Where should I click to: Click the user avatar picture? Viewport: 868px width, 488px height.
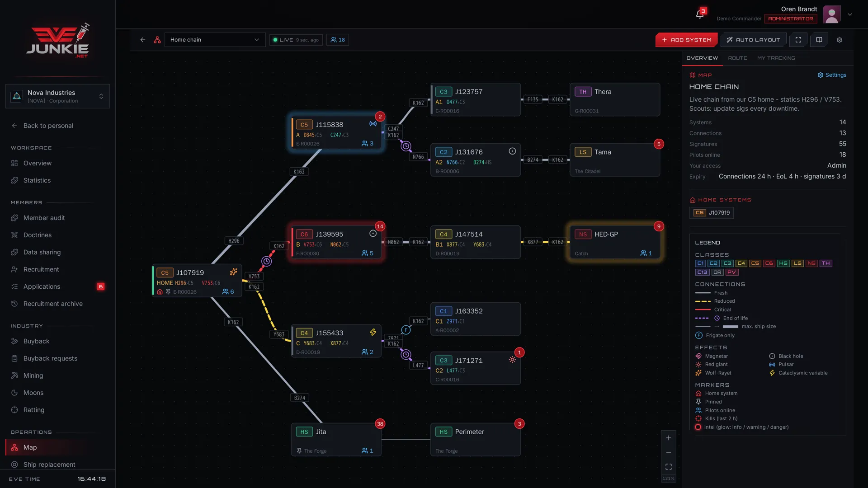832,14
